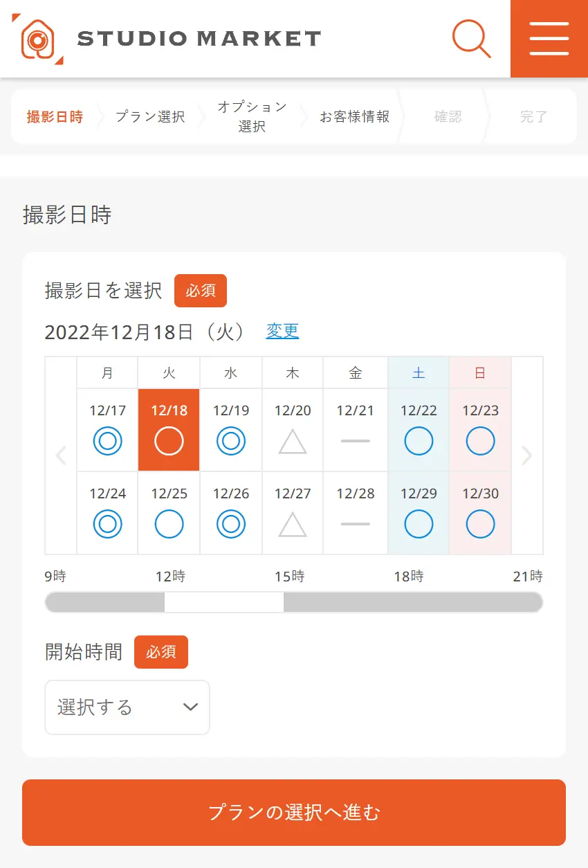Screen dimensions: 588x868
Task: Click the 必須 badge next to 撮影日を選択
Action: tap(201, 291)
